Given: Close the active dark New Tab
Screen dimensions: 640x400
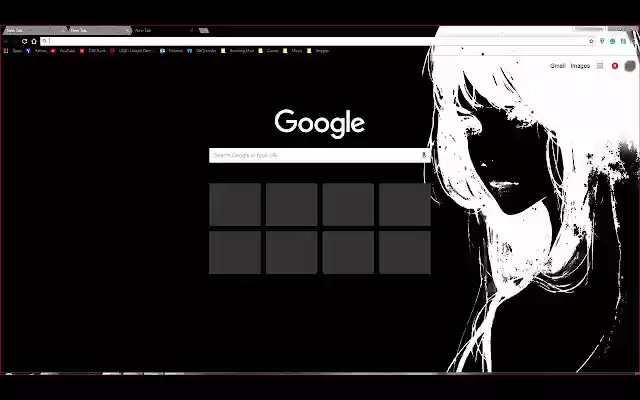Looking at the screenshot, I should tap(191, 30).
